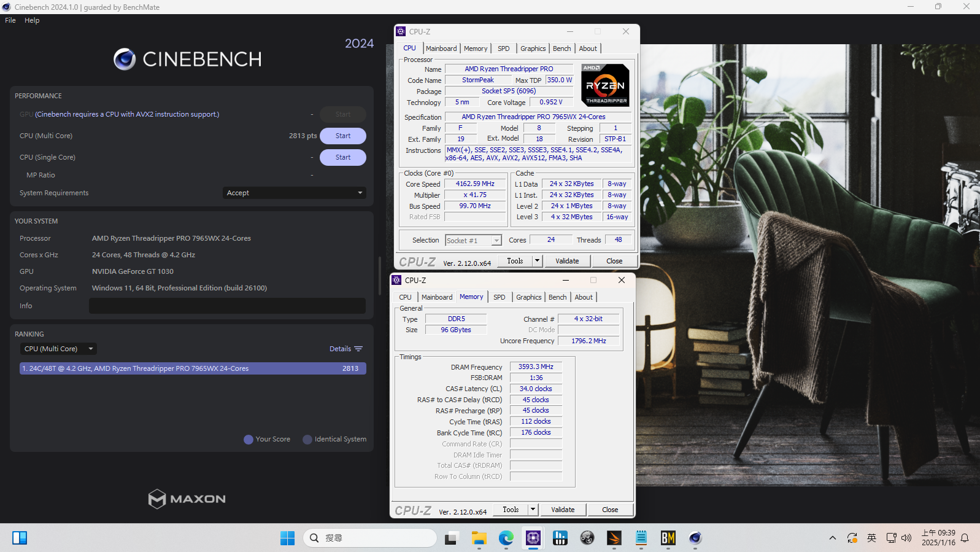Click the top CPU-Z window title icon

click(401, 31)
